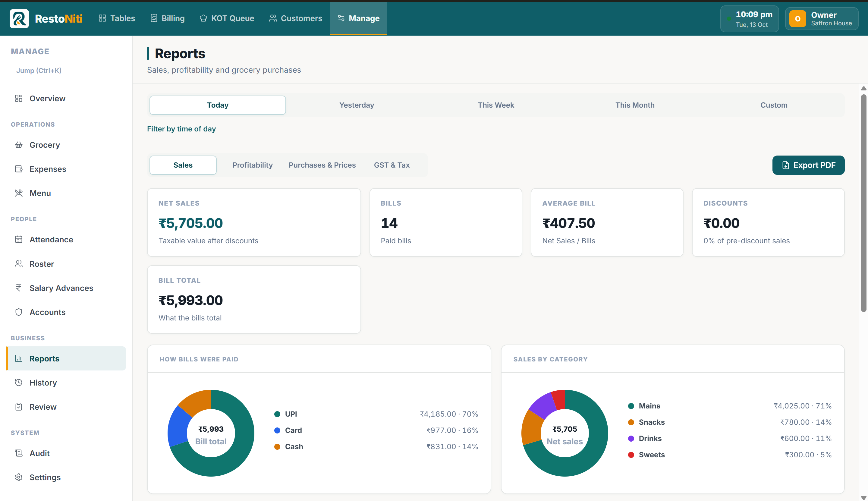Choose the Custom date range
Screen dimensions: 868x501
774,105
